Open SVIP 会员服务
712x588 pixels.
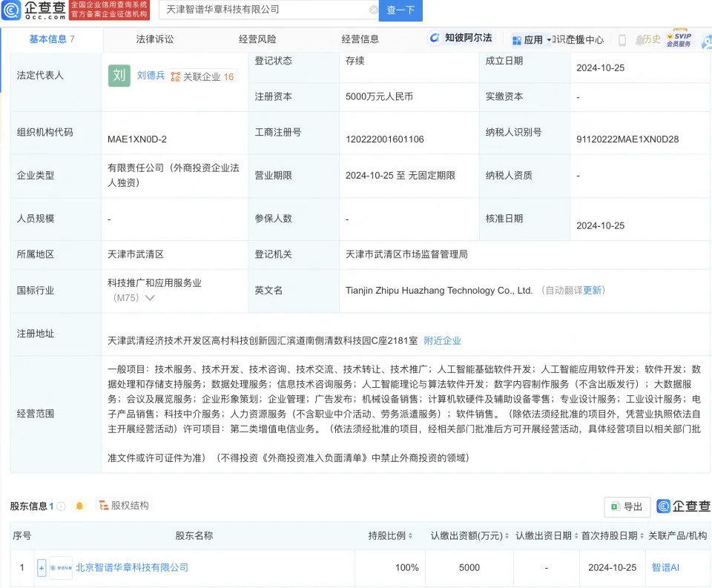679,39
